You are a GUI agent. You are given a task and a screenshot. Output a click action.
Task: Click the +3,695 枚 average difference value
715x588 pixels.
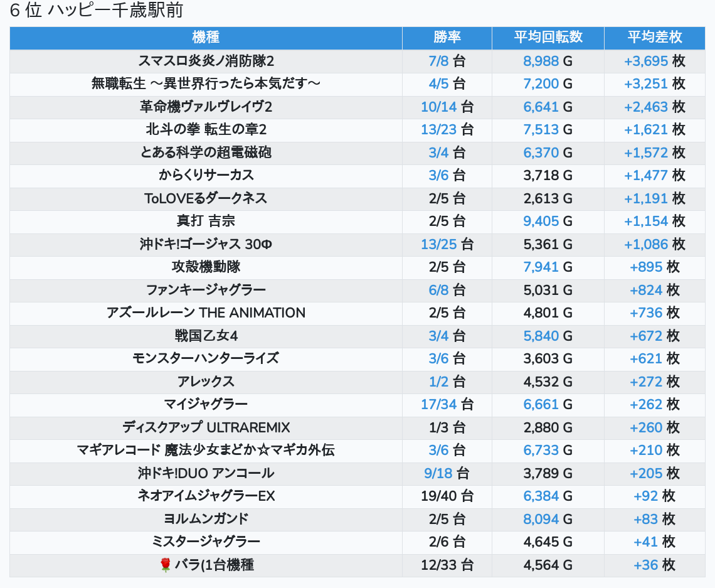pos(654,61)
